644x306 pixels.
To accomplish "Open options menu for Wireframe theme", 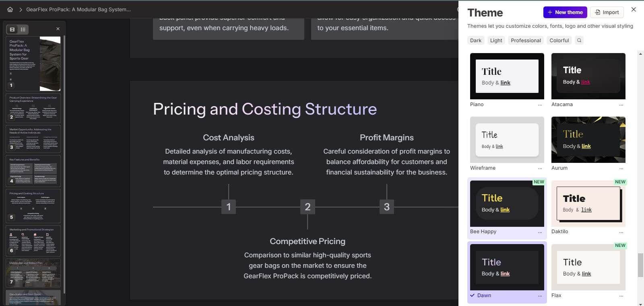I will (x=540, y=168).
